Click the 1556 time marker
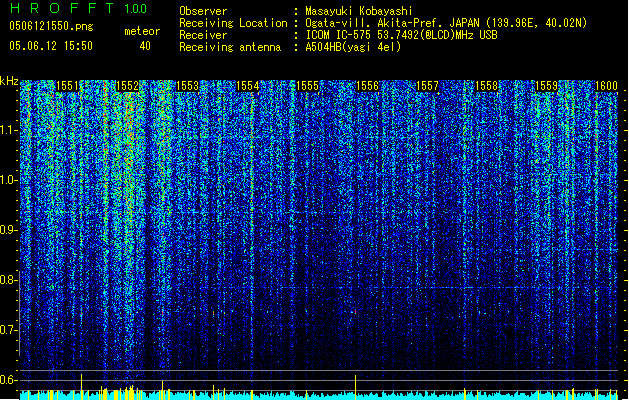Viewport: 629px width, 400px height. [367, 86]
